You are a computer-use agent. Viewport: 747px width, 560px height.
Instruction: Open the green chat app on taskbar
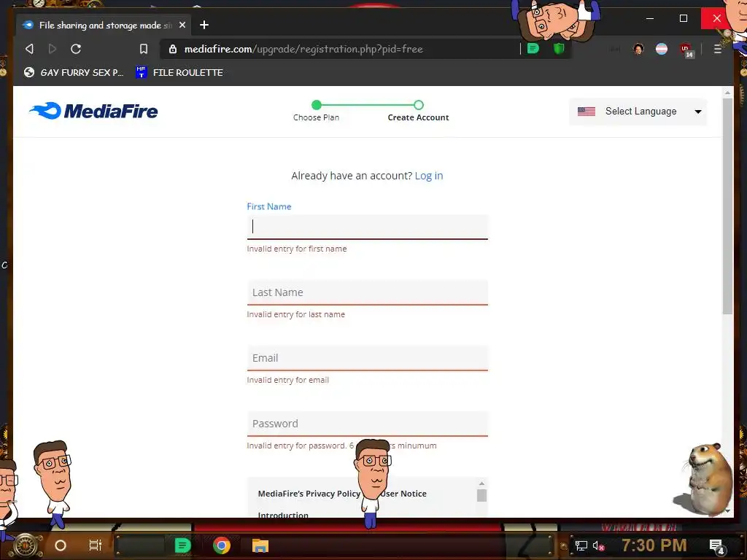coord(182,545)
